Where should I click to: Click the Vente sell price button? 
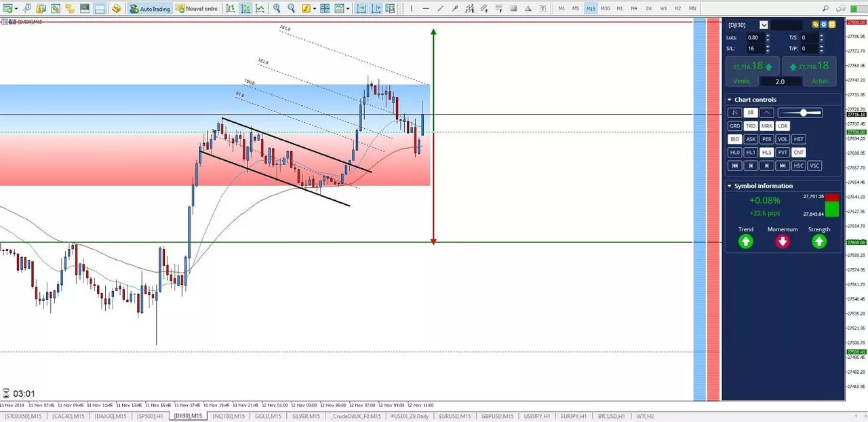click(x=752, y=71)
